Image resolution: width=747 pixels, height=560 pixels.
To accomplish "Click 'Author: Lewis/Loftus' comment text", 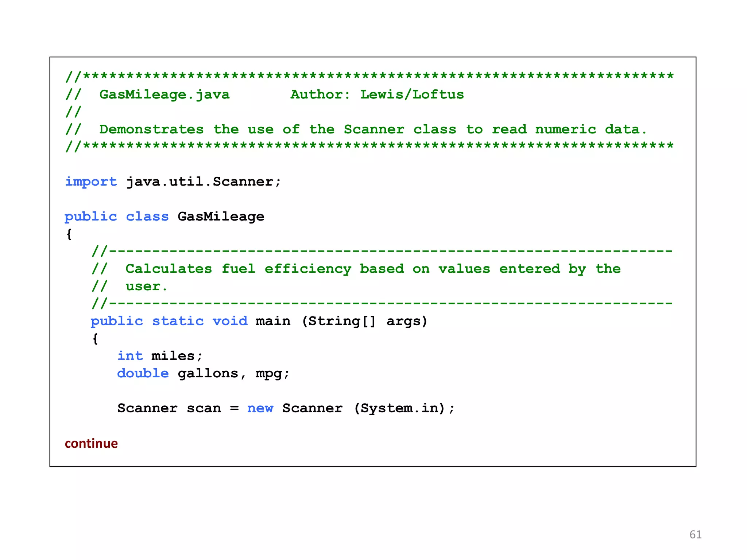I will click(377, 95).
